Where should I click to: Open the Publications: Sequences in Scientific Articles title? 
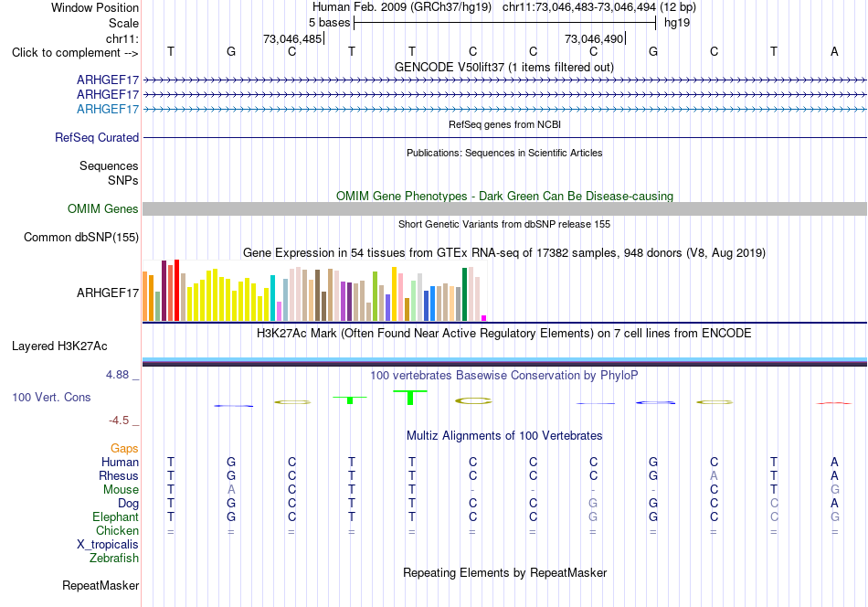(x=504, y=153)
